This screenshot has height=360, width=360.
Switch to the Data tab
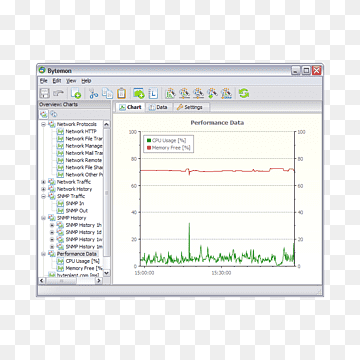click(158, 107)
